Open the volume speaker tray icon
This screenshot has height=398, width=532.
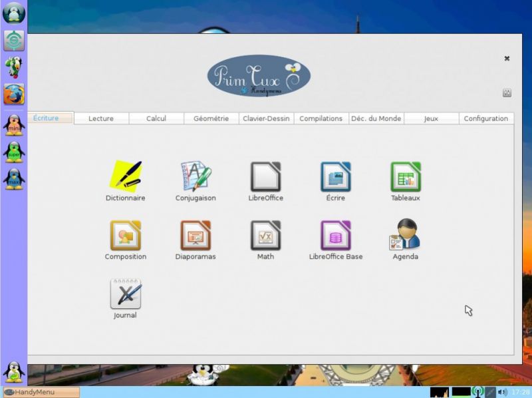coord(503,392)
